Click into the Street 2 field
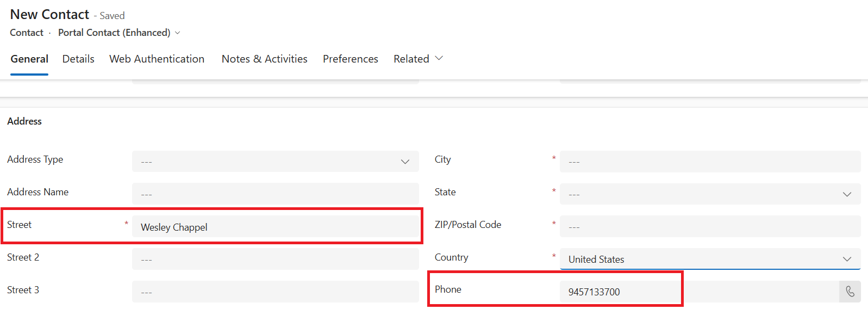This screenshot has height=309, width=868. (x=275, y=259)
